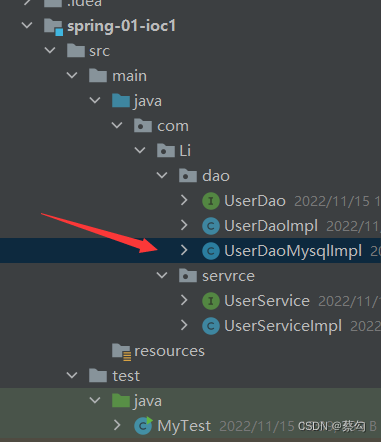This screenshot has height=442, width=381.
Task: Click the UserDaoImpl class icon
Action: click(211, 226)
